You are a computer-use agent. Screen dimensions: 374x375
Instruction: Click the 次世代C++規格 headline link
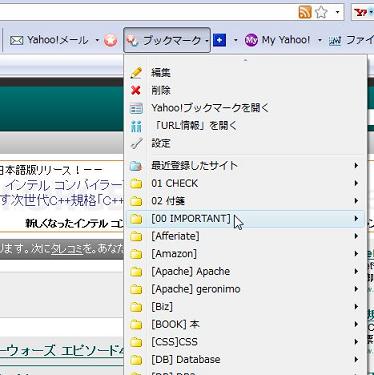pos(62,201)
